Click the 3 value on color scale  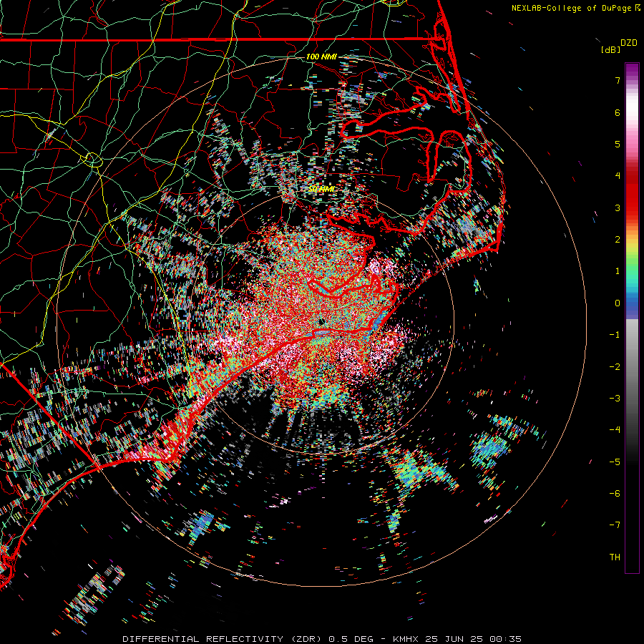pyautogui.click(x=618, y=208)
